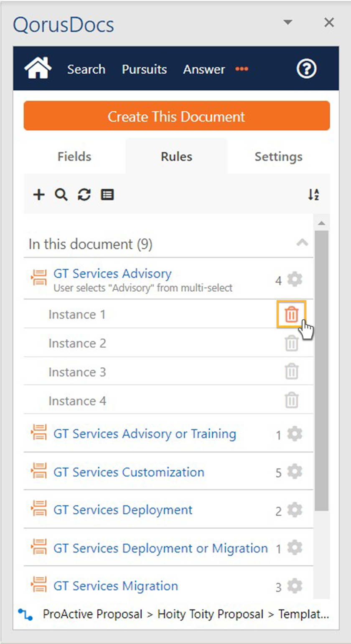
Task: Go to the QorusDocs Home icon
Action: coord(38,68)
